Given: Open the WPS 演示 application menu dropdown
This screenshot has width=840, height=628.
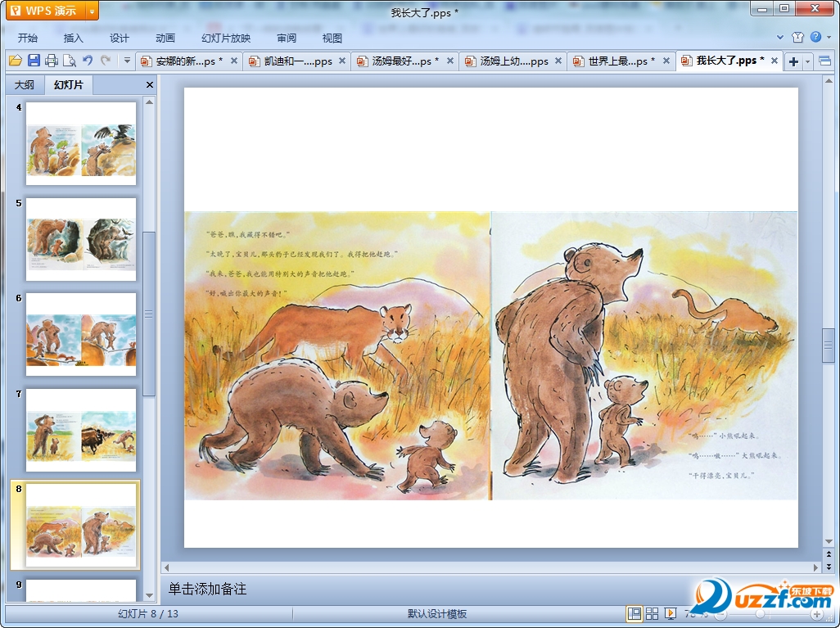Looking at the screenshot, I should pyautogui.click(x=93, y=11).
